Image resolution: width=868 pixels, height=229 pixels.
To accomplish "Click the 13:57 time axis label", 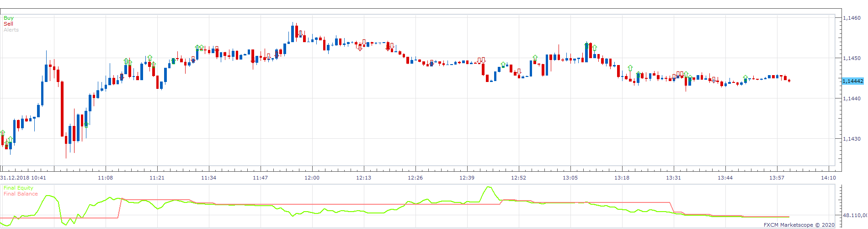I will 777,178.
